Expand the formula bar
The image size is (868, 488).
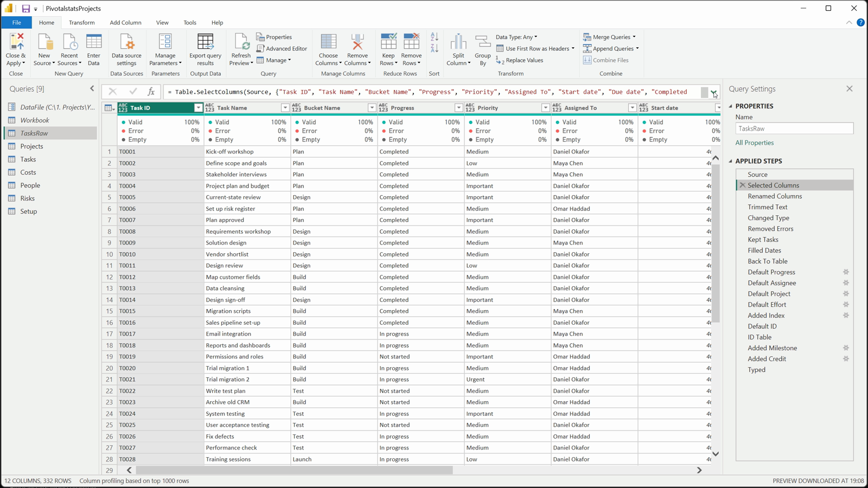pos(714,92)
